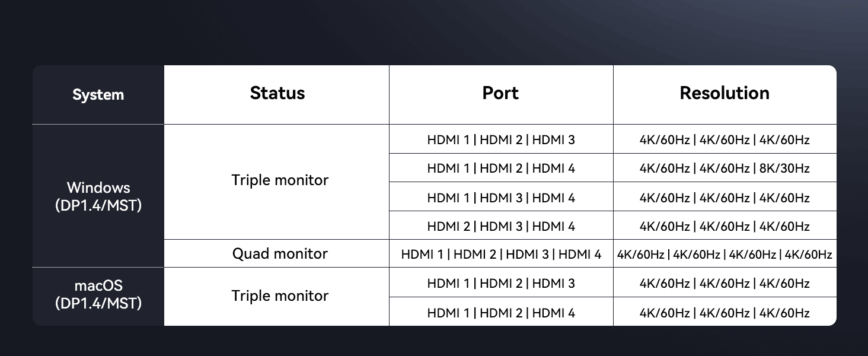Click resolution cell for HDMI 2 | HDMI 3 | HDMI 4
868x356 pixels.
pos(725,226)
